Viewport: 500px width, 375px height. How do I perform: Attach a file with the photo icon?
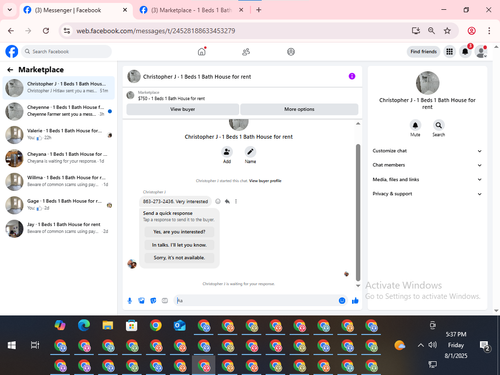point(142,301)
